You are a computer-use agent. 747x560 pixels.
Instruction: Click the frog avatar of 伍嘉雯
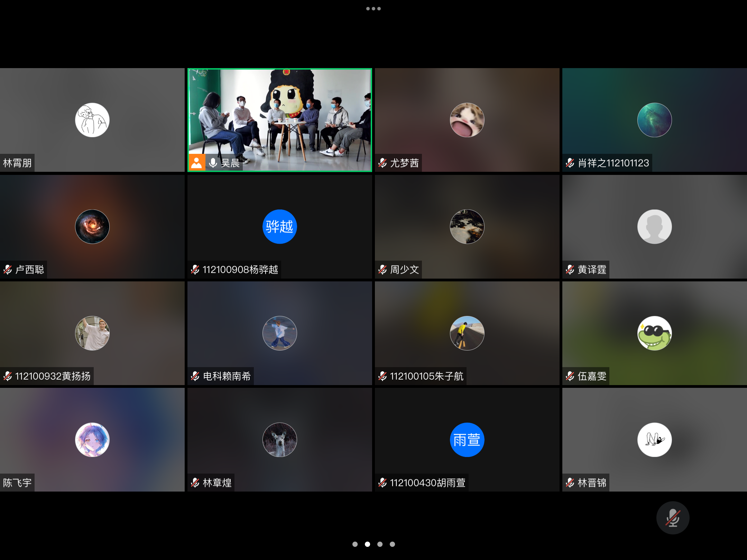654,333
